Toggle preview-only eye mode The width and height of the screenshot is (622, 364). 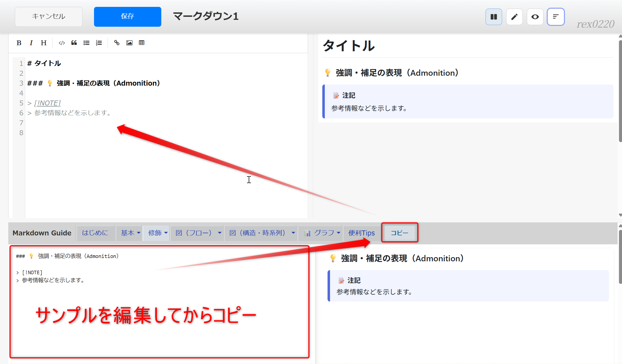point(535,17)
